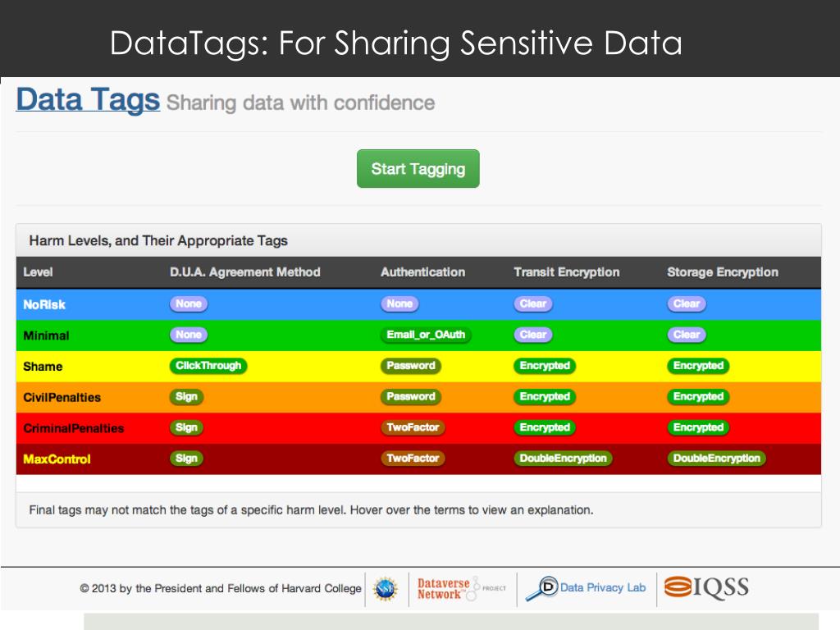Select the Password tag in Shame row
Viewport: 840px width, 630px height.
click(411, 366)
